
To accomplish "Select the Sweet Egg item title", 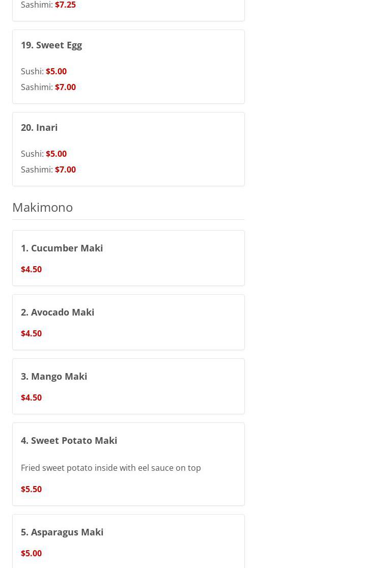I will click(x=51, y=45).
